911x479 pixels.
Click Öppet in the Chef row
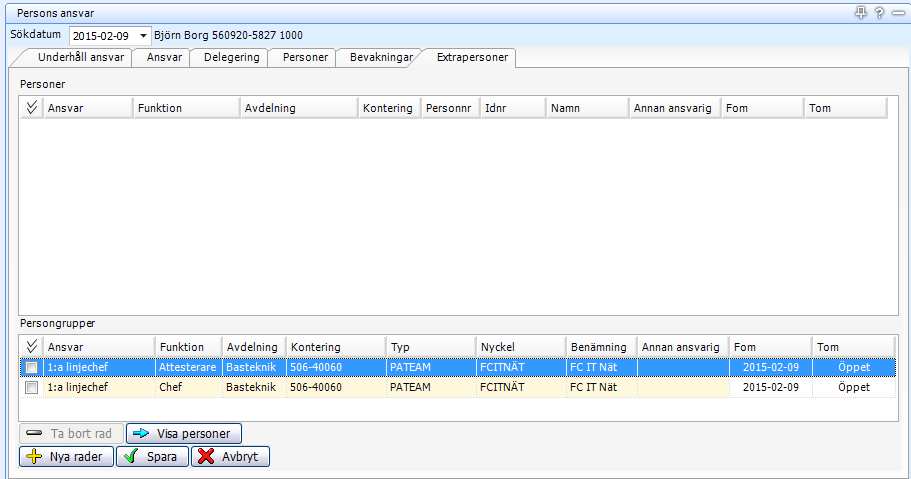click(x=854, y=387)
